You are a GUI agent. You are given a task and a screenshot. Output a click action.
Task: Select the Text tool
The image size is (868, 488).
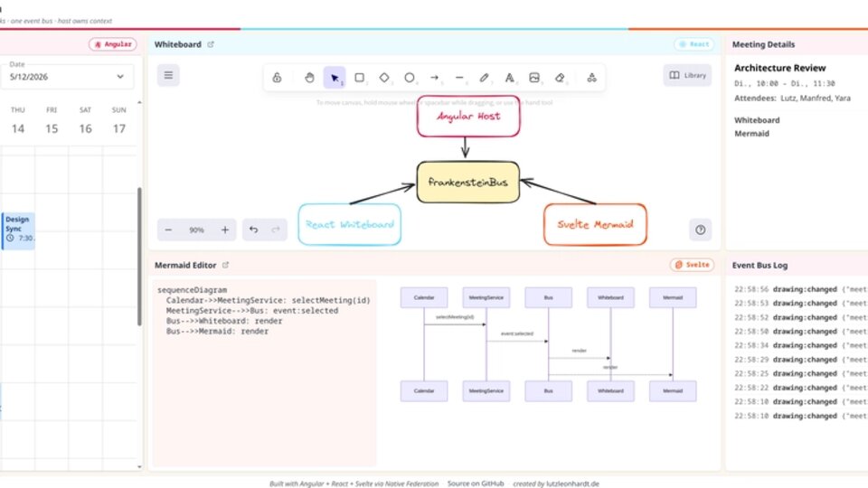509,78
